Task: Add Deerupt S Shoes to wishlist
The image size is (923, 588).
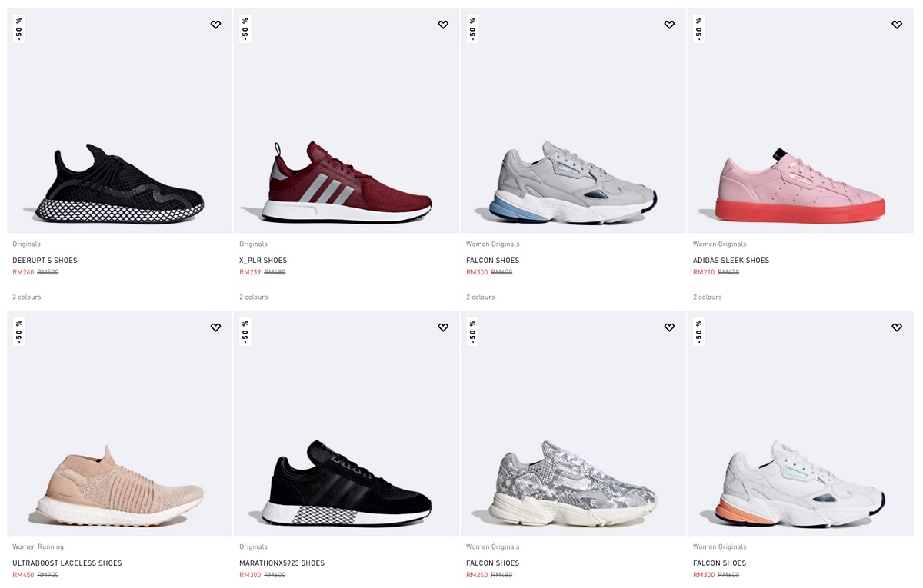Action: (x=215, y=25)
